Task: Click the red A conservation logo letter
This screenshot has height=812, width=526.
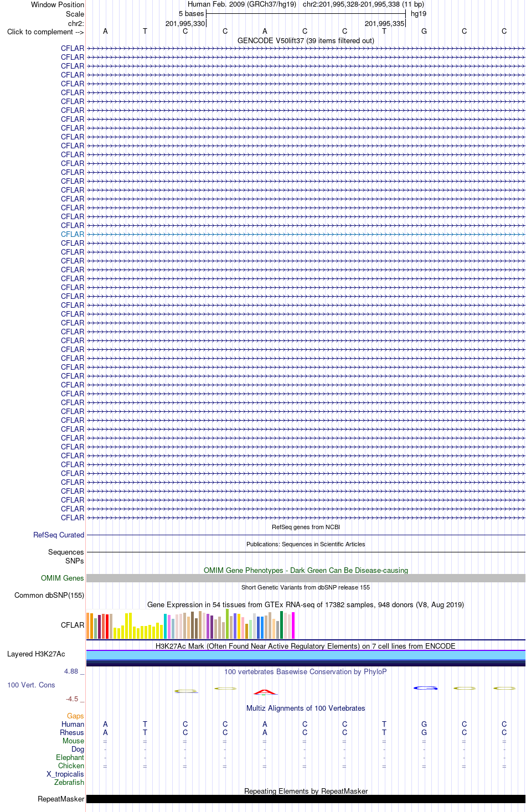Action: click(265, 691)
